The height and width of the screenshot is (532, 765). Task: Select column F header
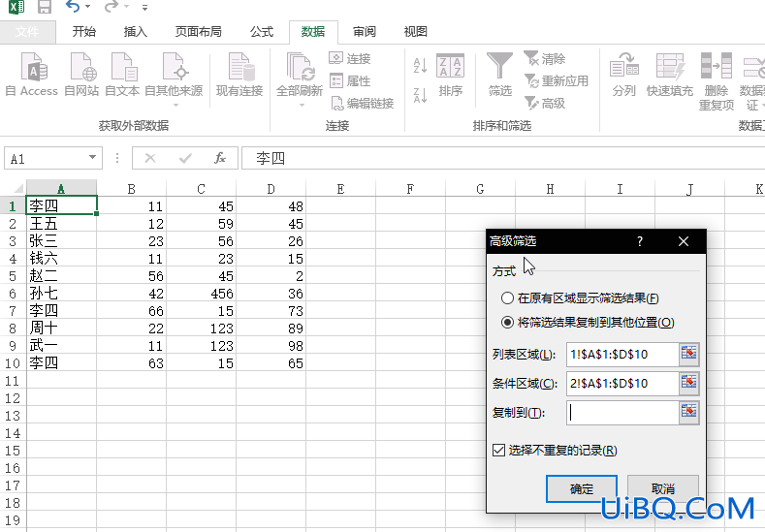(x=410, y=189)
